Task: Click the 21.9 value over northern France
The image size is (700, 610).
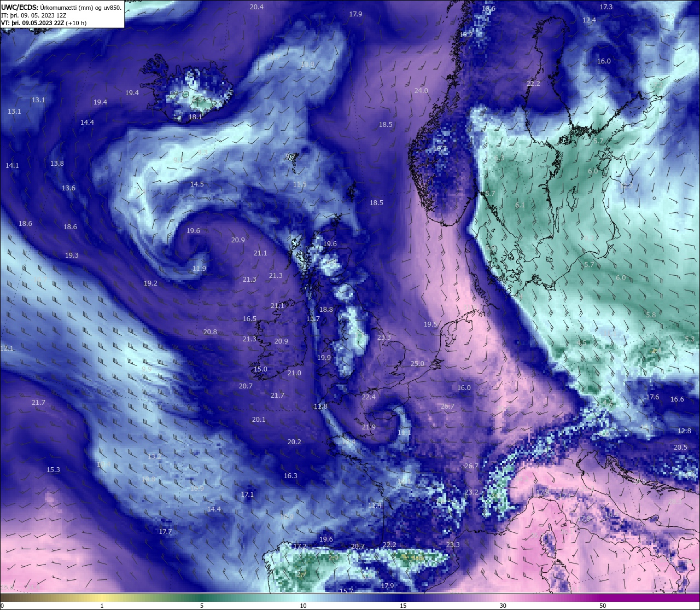Action: [x=369, y=427]
